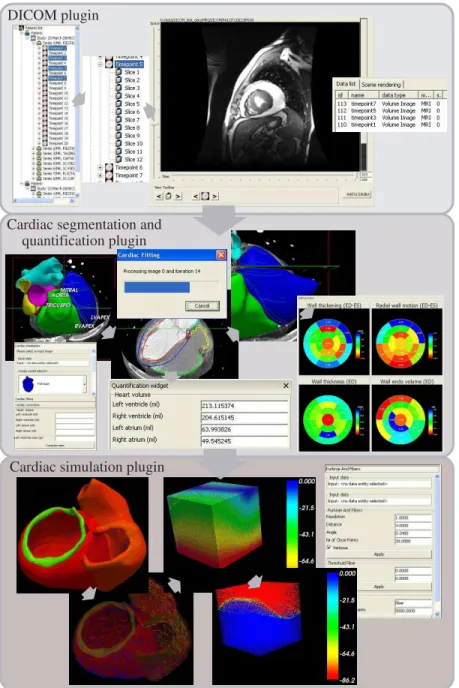
Task: Collapse the Timepoint 5 node
Action: (x=100, y=64)
